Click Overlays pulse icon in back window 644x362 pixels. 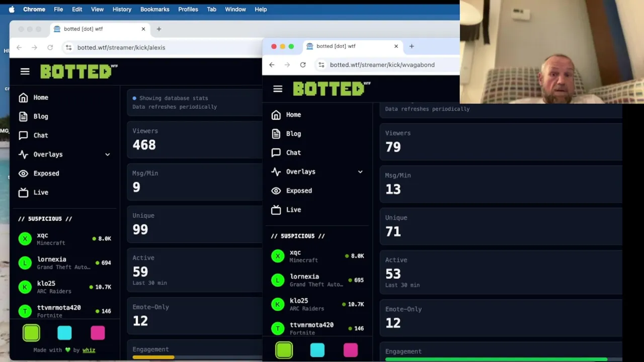[x=23, y=154]
